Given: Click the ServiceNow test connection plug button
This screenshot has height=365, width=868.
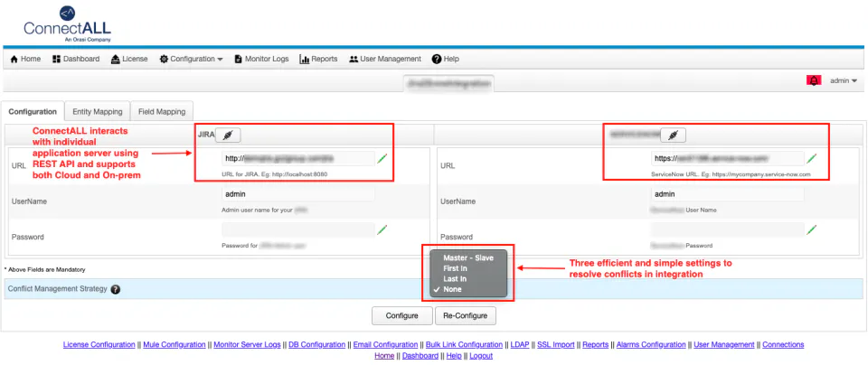Looking at the screenshot, I should click(x=673, y=135).
